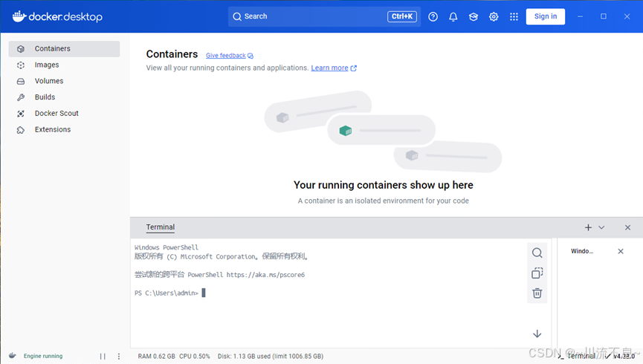Close the Terminal panel
643x364 pixels.
[628, 227]
